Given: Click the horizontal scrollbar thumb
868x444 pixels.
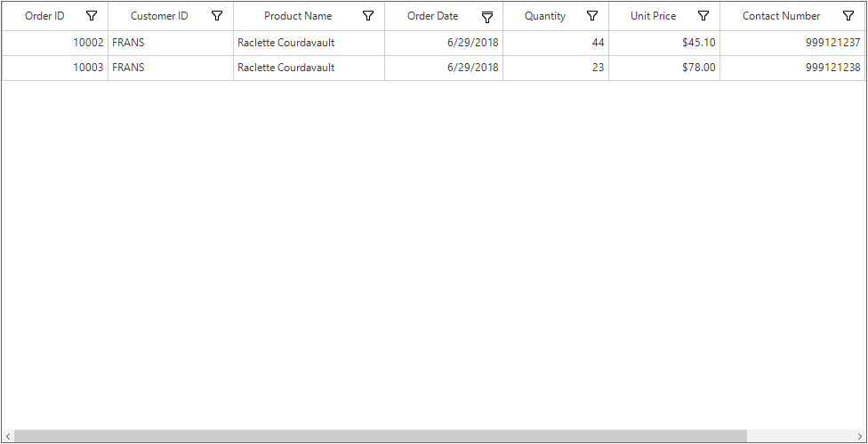Looking at the screenshot, I should point(381,436).
